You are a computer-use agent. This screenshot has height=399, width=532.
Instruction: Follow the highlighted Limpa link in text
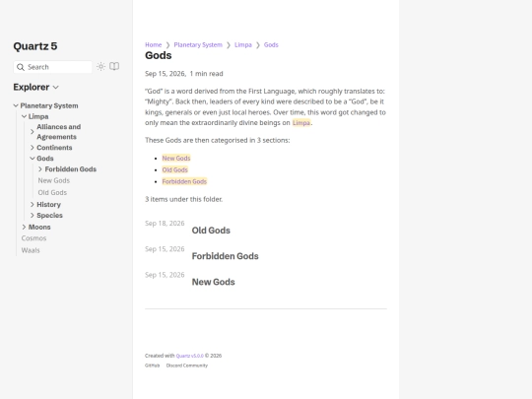click(301, 123)
